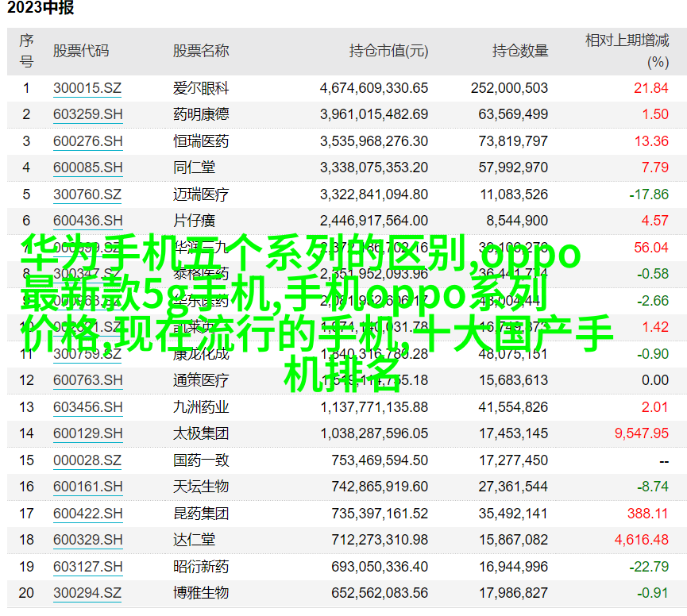Click the 持仓市值(元) column header
The width and height of the screenshot is (687, 616).
pyautogui.click(x=388, y=52)
